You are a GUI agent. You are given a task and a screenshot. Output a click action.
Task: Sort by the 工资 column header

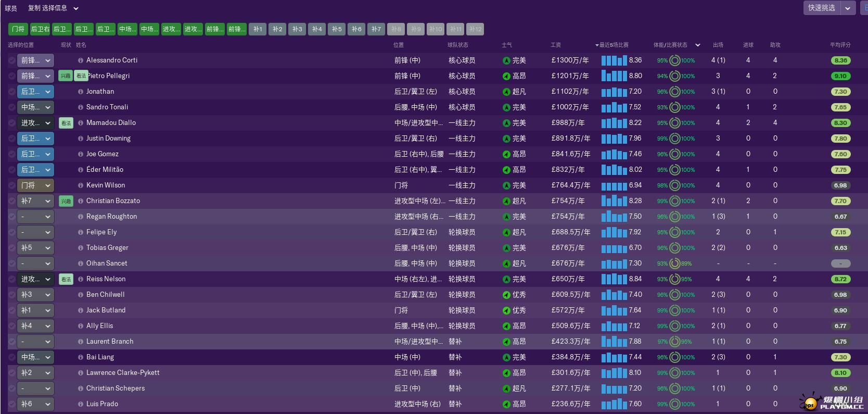[556, 45]
